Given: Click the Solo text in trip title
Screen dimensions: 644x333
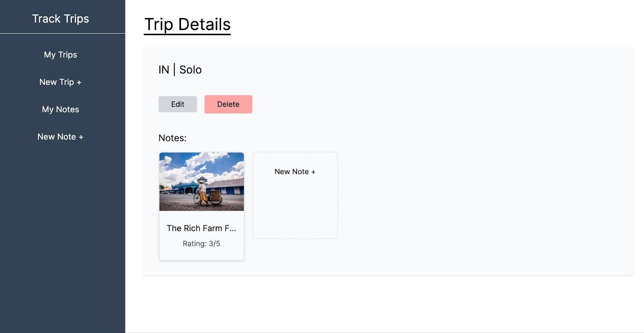Looking at the screenshot, I should tap(190, 70).
